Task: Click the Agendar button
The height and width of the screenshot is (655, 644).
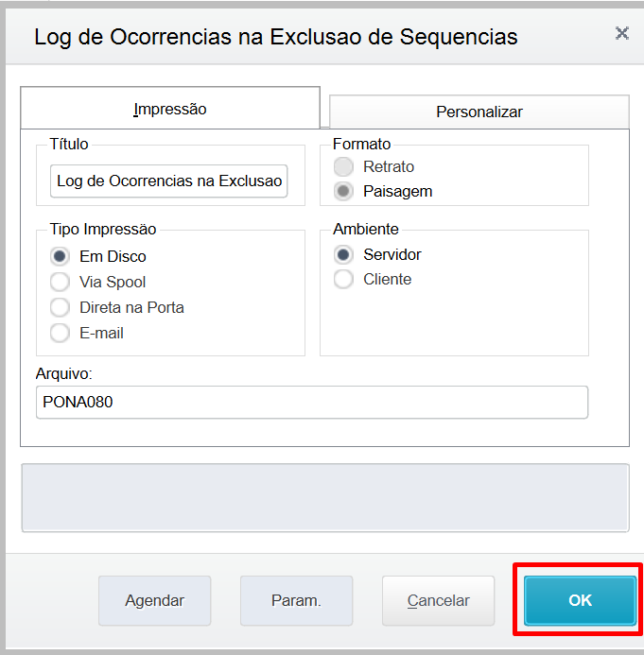Action: click(x=155, y=600)
